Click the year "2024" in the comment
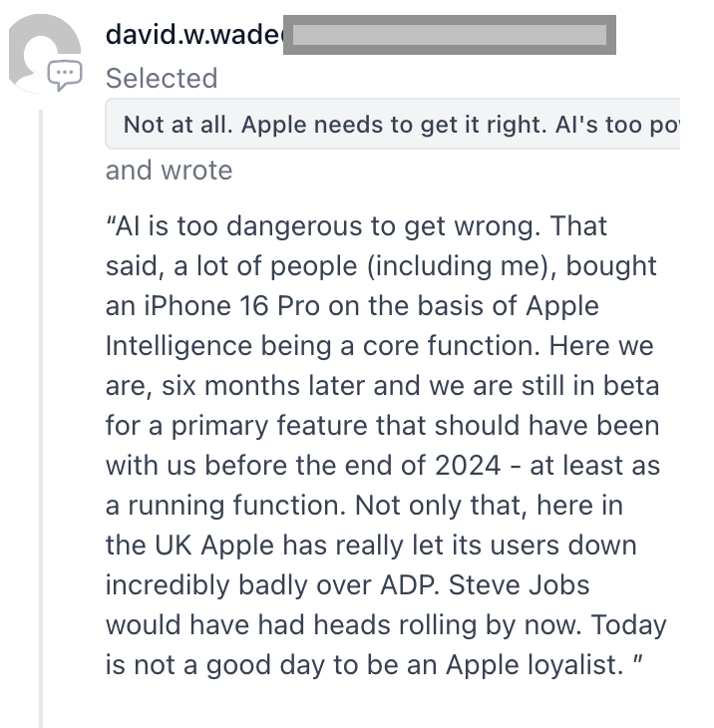Image resolution: width=714 pixels, height=728 pixels. [468, 465]
